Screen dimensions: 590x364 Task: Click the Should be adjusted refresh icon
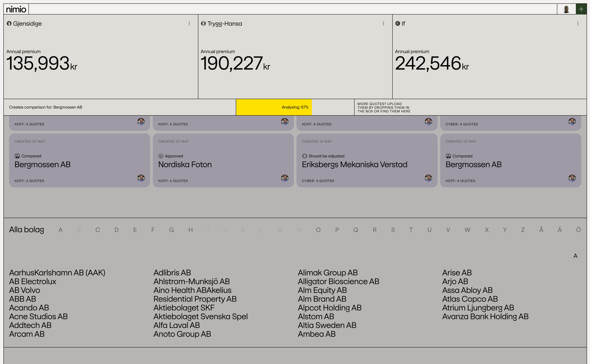click(304, 156)
